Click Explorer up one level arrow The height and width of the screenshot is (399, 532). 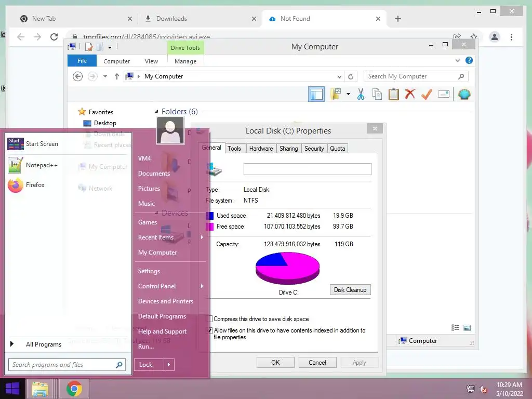point(117,76)
